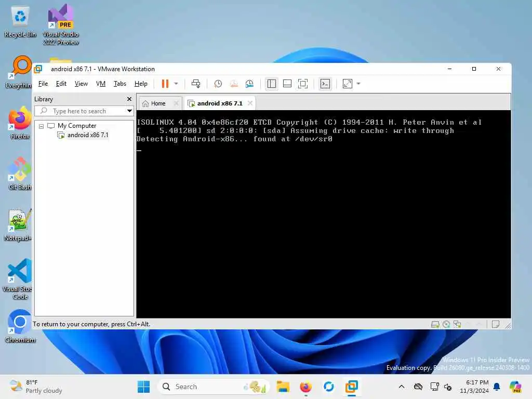Show hidden system tray icons

[x=402, y=387]
